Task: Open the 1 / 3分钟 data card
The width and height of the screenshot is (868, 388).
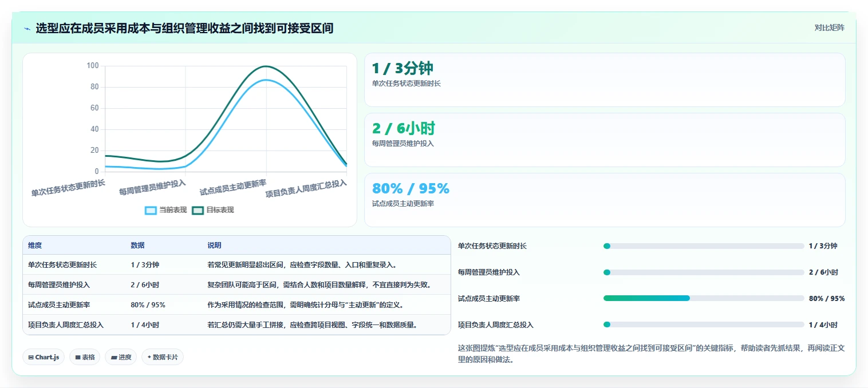Action: tap(605, 80)
